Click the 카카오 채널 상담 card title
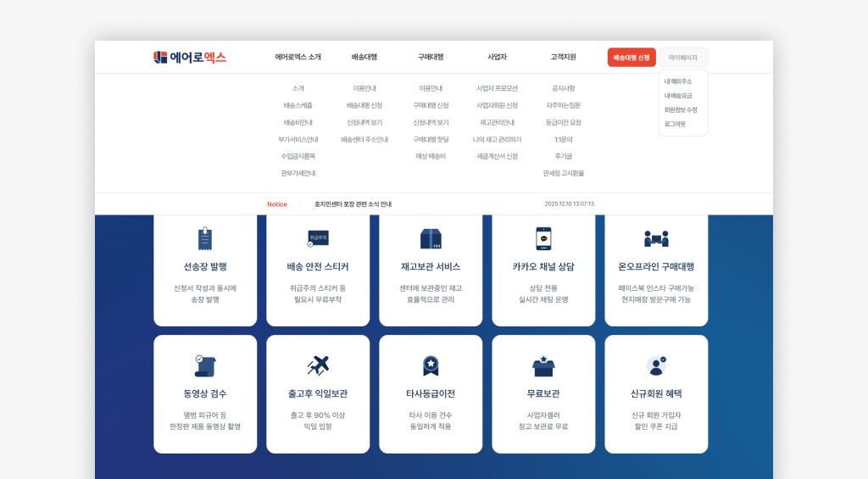Viewport: 868px width, 479px height. coord(543,266)
